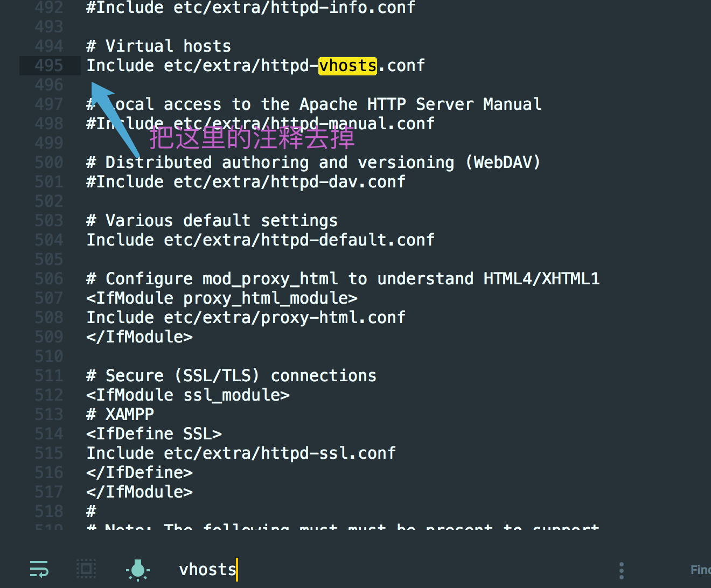Click the '<IfModule ssl_module>' line
This screenshot has width=711, height=588.
pyautogui.click(x=188, y=395)
